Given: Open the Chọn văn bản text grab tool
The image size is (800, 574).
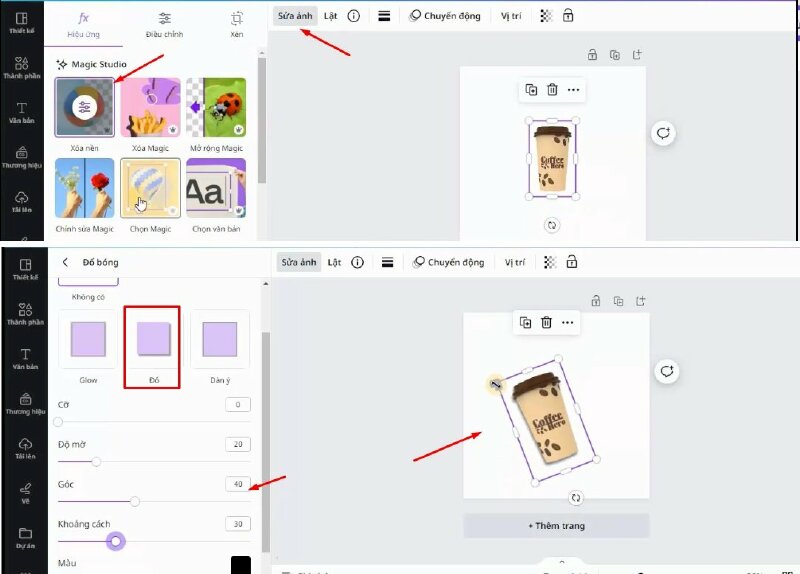Looking at the screenshot, I should point(216,188).
